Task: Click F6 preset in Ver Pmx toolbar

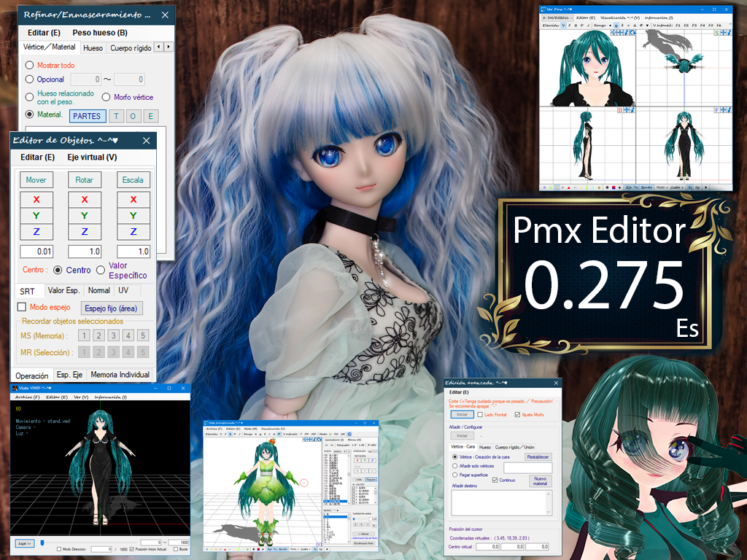Action: coord(719,26)
